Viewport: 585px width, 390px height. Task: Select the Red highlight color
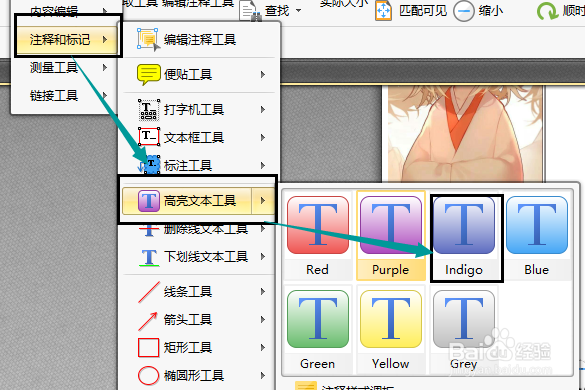(x=318, y=235)
